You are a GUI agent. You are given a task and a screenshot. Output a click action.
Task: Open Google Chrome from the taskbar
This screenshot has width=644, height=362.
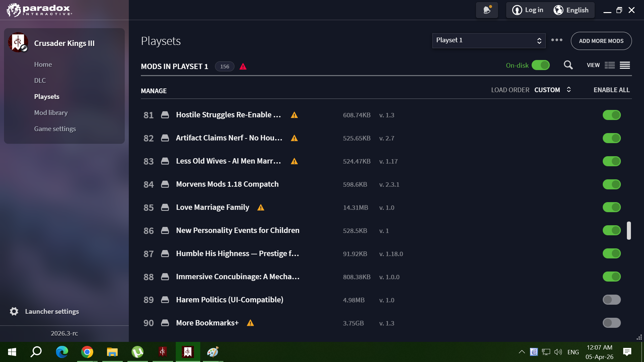click(x=87, y=352)
